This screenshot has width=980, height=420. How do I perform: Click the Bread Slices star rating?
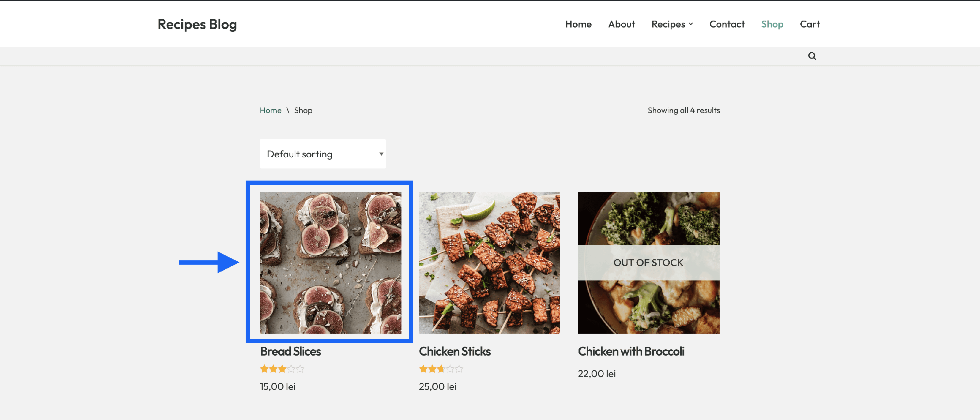click(282, 369)
